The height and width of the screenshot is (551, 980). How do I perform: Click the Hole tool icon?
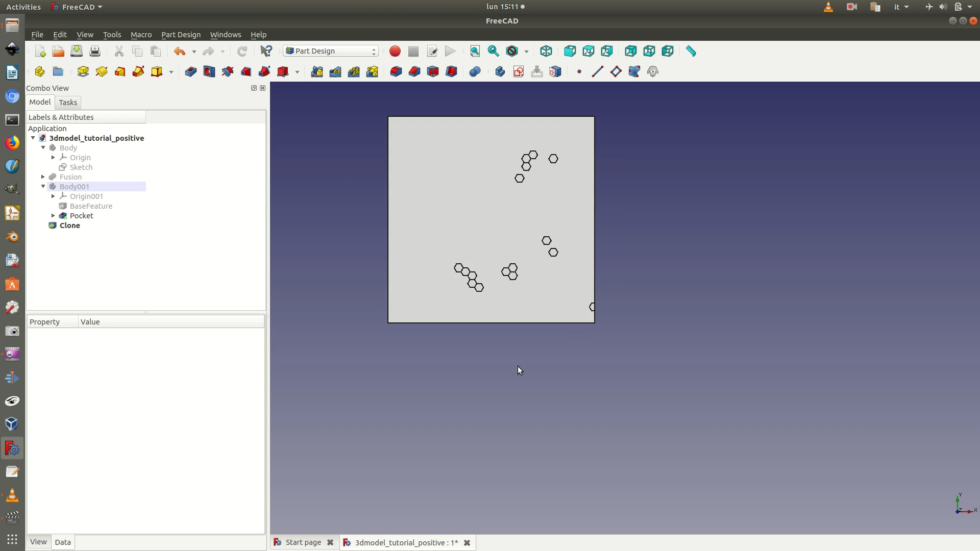pyautogui.click(x=209, y=71)
